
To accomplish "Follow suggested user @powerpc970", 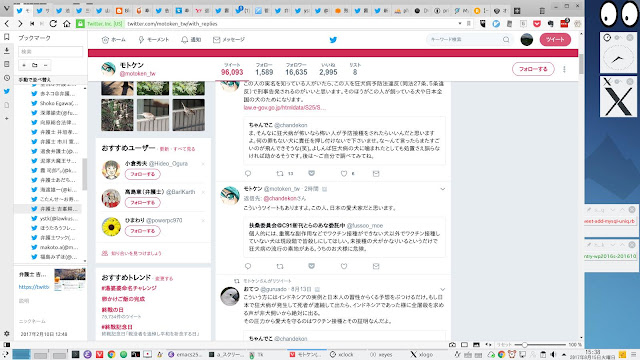I will pos(142,231).
